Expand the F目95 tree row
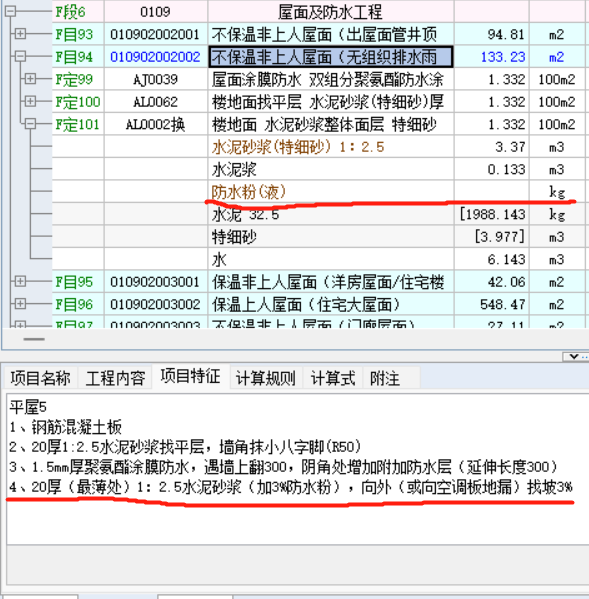Image resolution: width=589 pixels, height=599 pixels. coord(20,281)
